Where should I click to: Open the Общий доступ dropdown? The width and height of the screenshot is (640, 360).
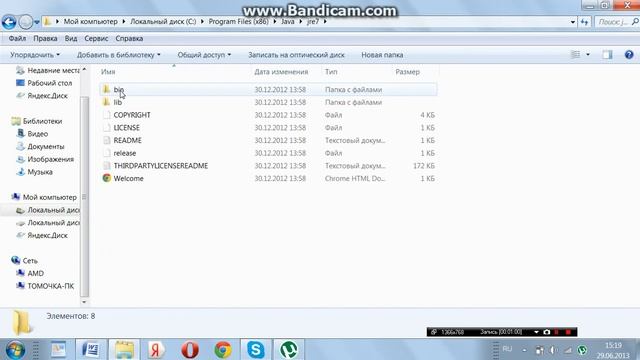point(204,55)
